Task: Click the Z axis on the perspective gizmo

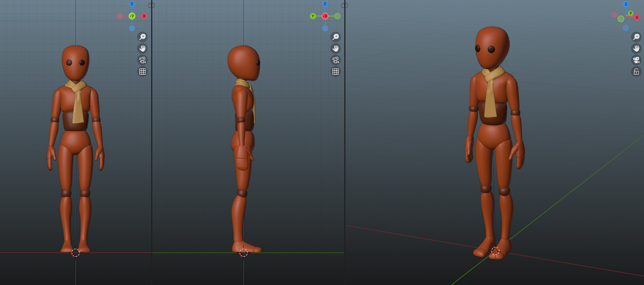Action: (626, 4)
